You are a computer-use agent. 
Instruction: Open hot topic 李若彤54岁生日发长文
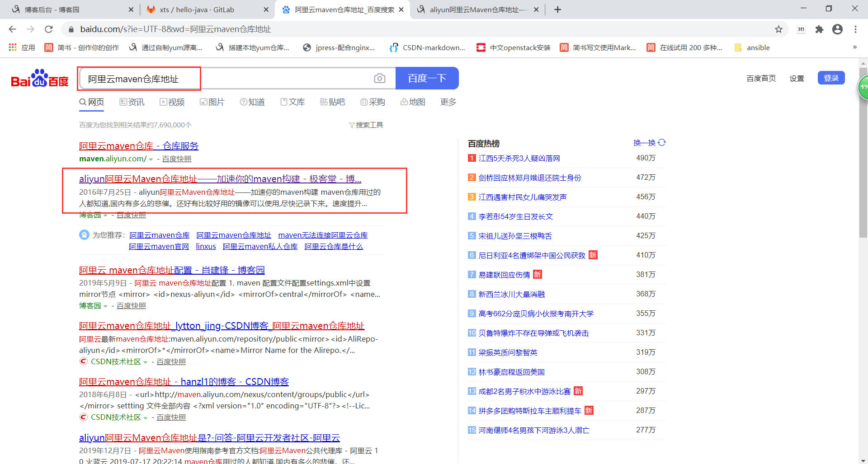[x=515, y=216]
